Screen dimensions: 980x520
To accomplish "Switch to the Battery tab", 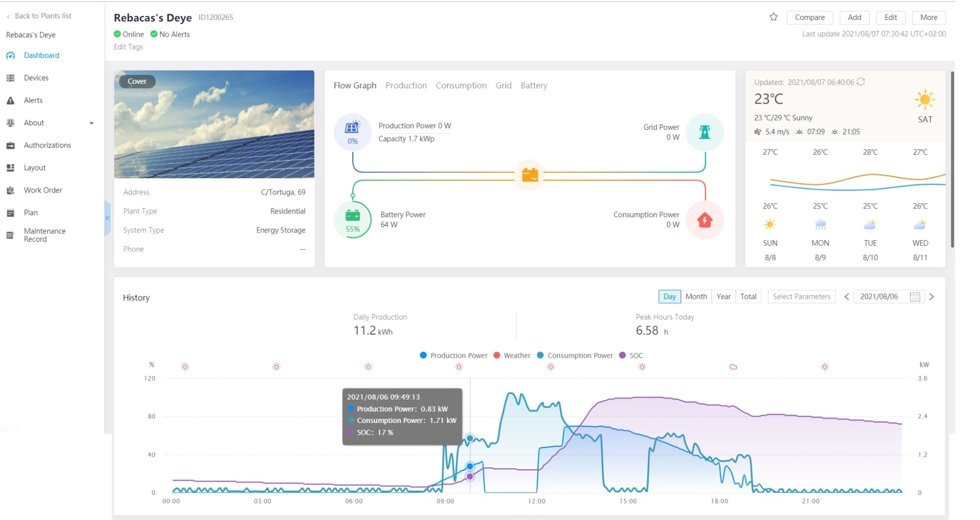I will click(533, 86).
